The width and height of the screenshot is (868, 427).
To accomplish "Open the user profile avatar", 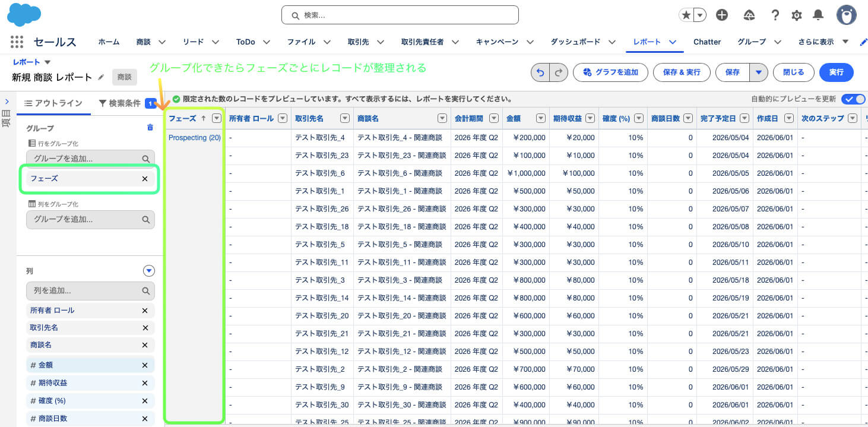I will [x=846, y=15].
